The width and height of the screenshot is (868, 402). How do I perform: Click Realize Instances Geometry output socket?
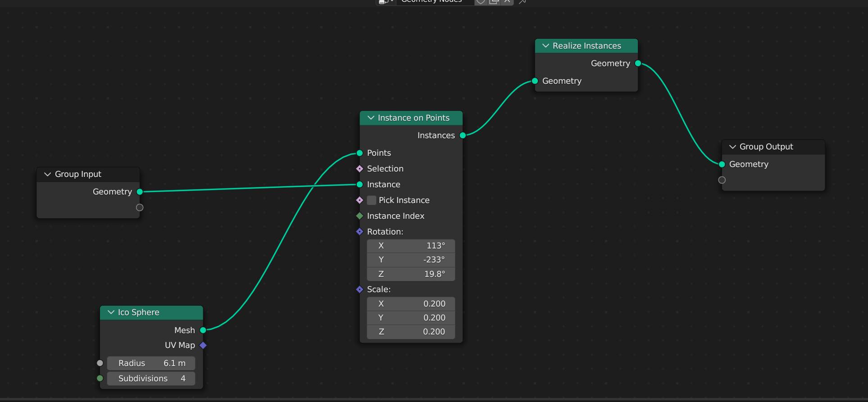click(638, 63)
